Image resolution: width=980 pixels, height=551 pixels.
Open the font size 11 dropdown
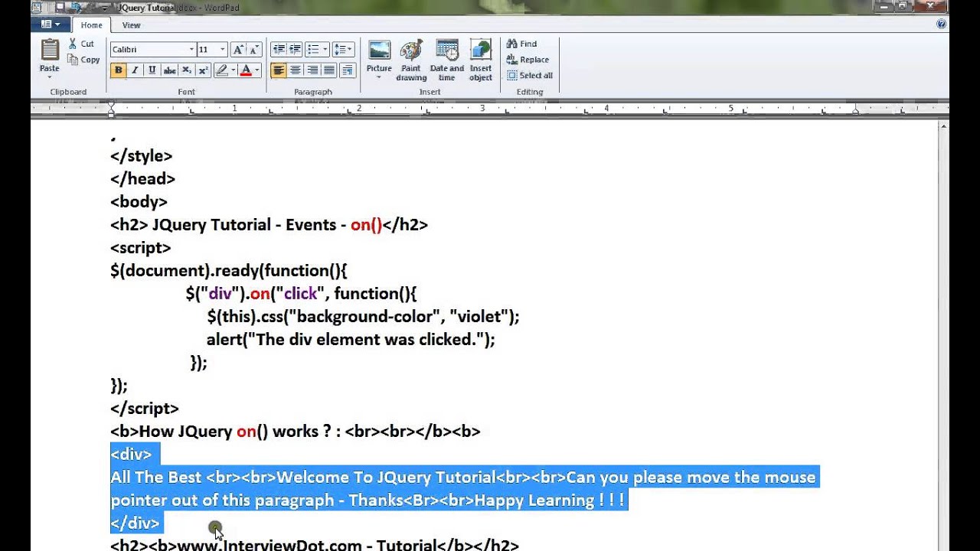223,50
